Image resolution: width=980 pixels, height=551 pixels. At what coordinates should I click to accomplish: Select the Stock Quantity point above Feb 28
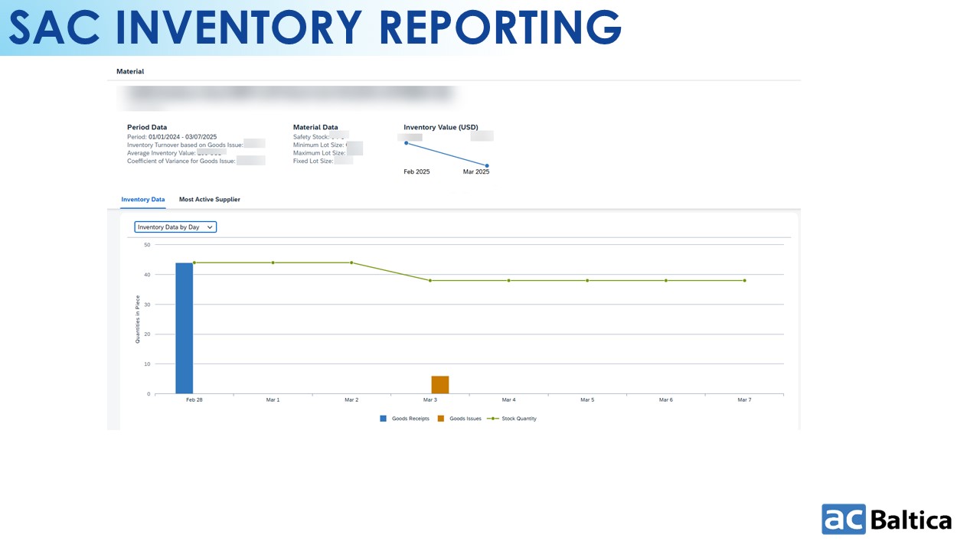click(x=194, y=262)
